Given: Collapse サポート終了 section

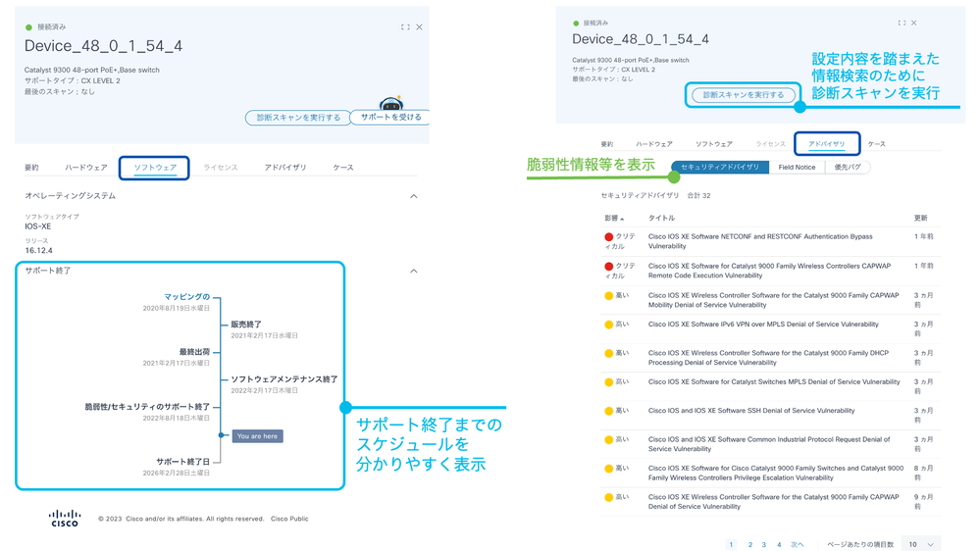Looking at the screenshot, I should (413, 272).
